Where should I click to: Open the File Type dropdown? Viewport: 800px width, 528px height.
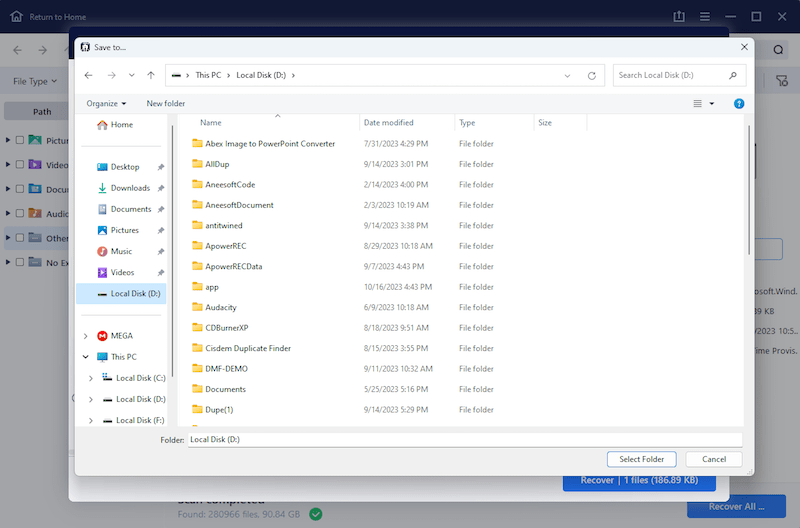(x=35, y=81)
